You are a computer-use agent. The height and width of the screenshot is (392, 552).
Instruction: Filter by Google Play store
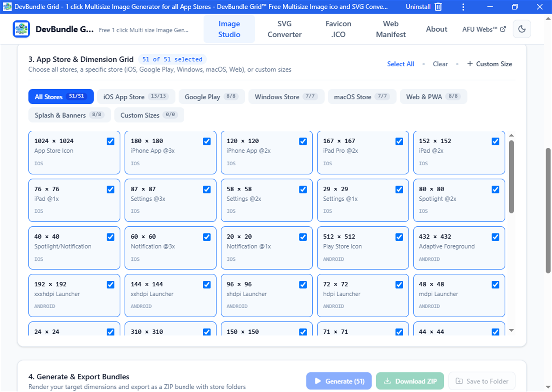pyautogui.click(x=211, y=96)
